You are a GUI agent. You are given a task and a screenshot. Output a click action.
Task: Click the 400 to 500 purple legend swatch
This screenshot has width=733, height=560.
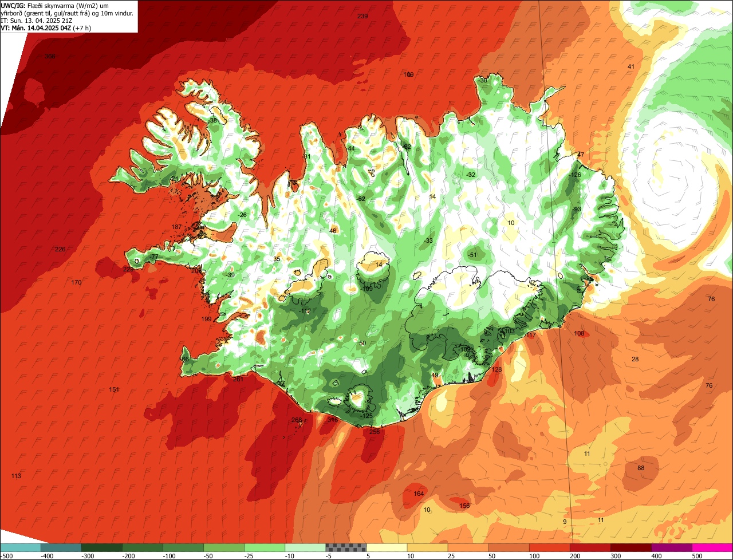click(x=671, y=547)
